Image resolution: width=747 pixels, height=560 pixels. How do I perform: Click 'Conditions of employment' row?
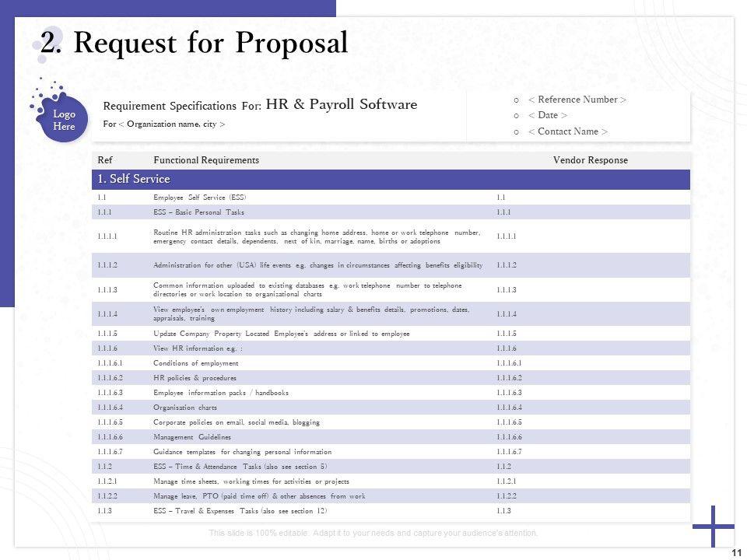pos(391,363)
